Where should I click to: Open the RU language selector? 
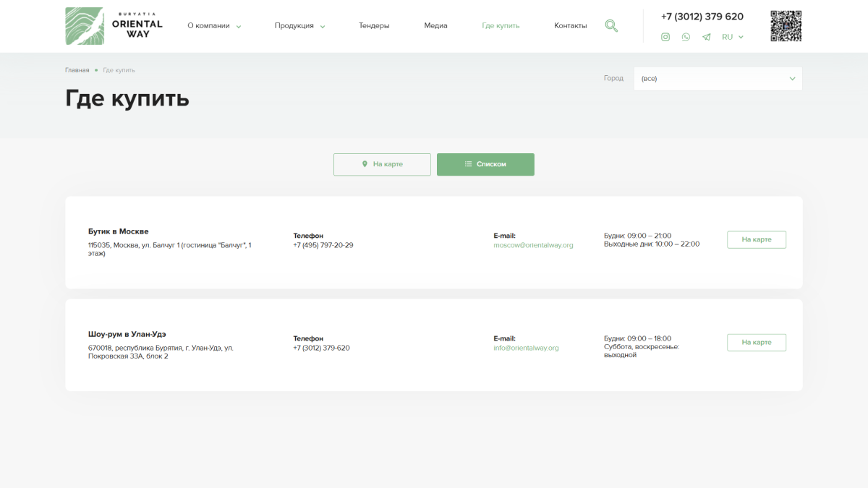pyautogui.click(x=732, y=37)
